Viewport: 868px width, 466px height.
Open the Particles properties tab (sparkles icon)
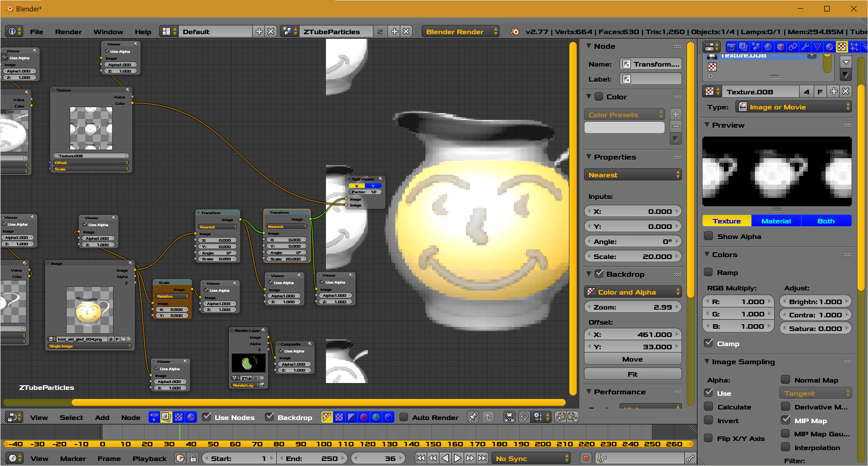(x=854, y=47)
